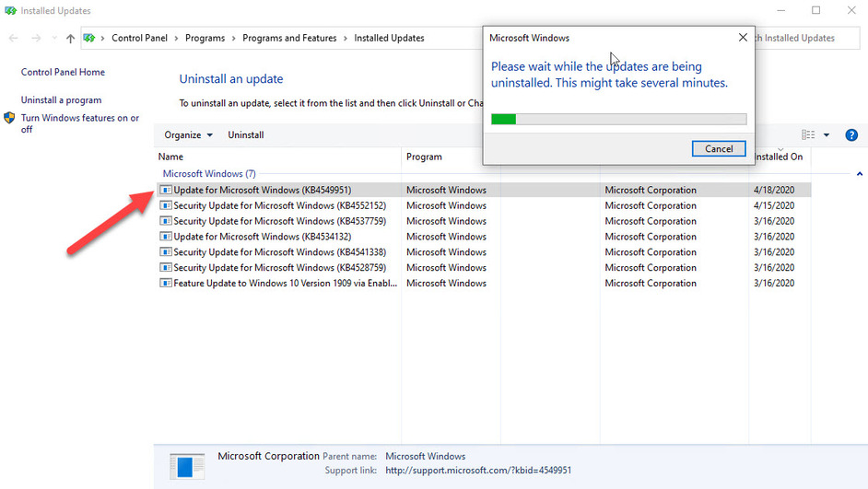
Task: Click the Uninstall toolbar button
Action: 246,135
